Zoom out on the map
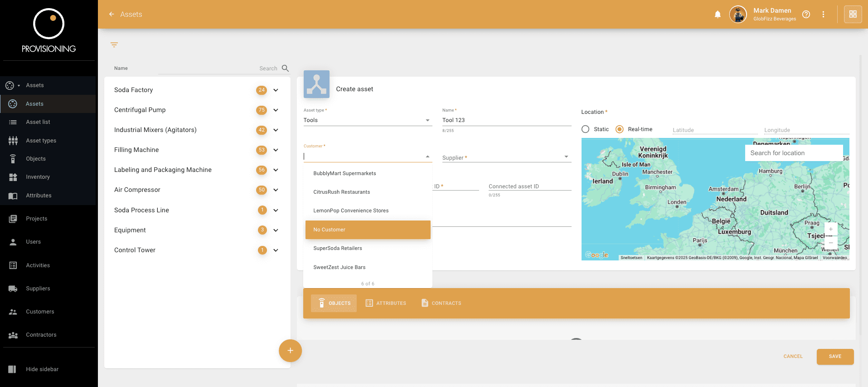The height and width of the screenshot is (387, 868). pyautogui.click(x=830, y=243)
